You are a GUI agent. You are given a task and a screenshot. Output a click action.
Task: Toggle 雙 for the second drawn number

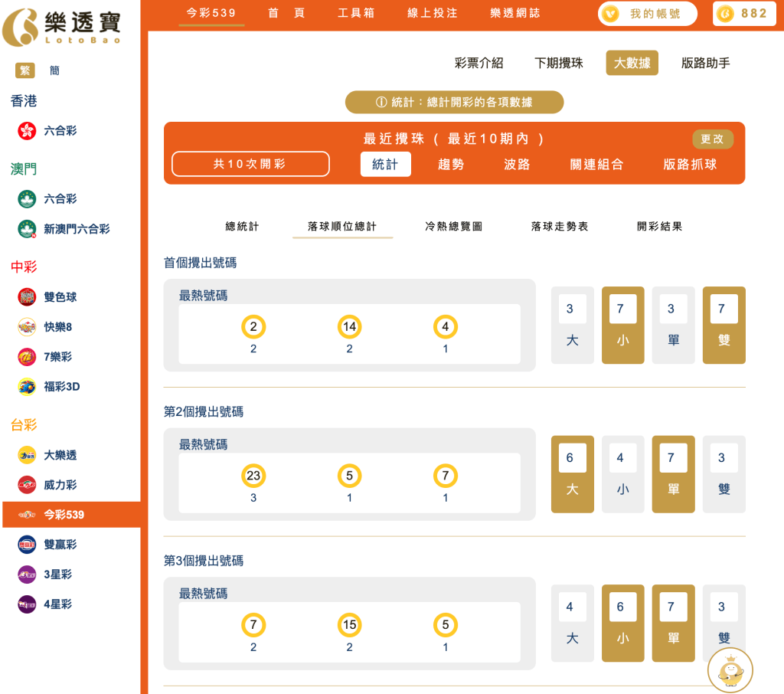(x=724, y=474)
